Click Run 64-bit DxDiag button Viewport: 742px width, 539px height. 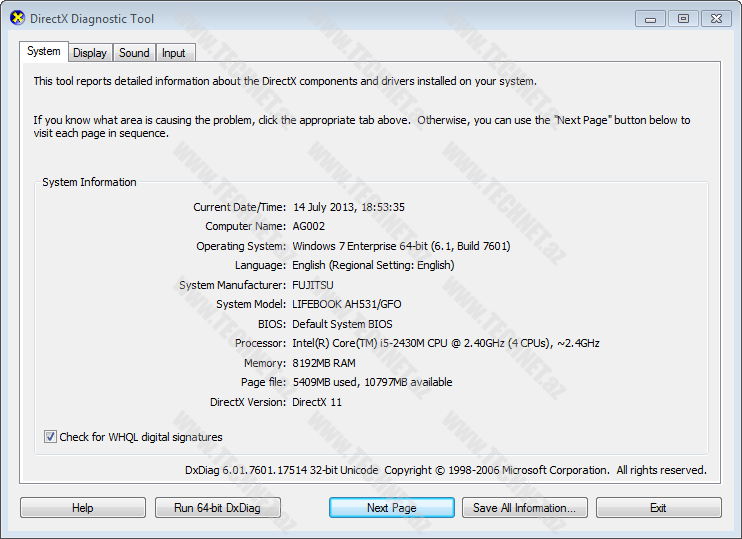218,508
